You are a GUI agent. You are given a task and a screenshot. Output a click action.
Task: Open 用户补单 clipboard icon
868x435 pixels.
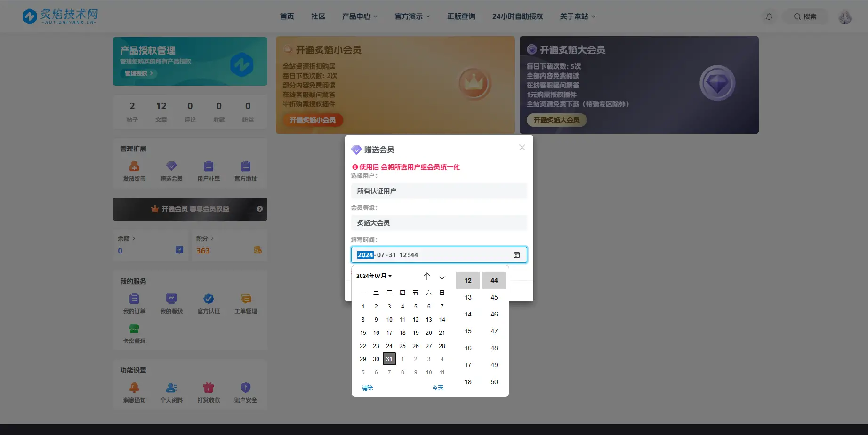208,166
